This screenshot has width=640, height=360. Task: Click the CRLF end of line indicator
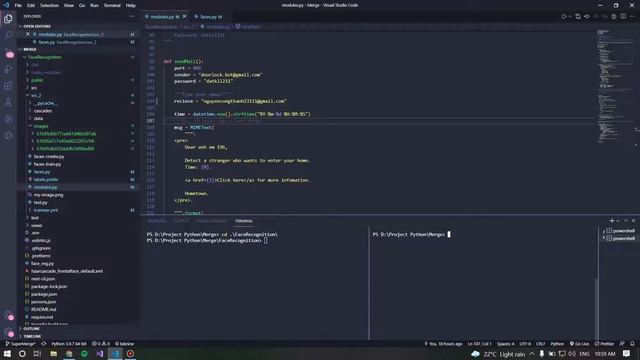[x=540, y=344]
